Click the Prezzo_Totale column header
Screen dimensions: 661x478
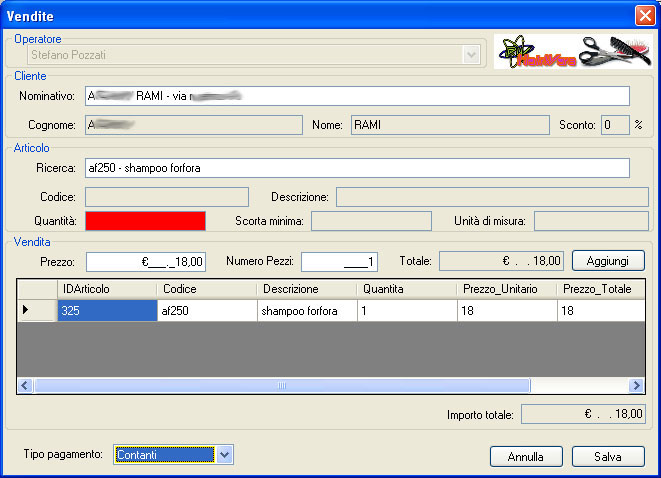point(601,289)
